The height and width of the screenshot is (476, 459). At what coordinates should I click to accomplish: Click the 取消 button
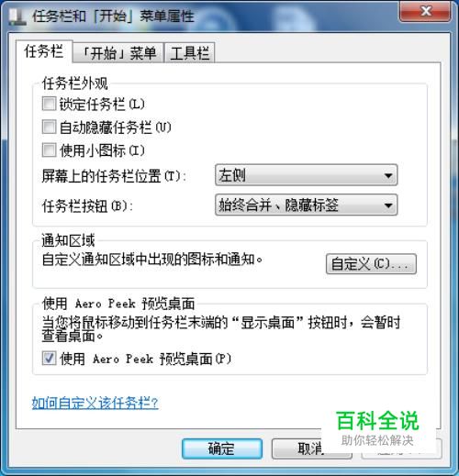[312, 448]
